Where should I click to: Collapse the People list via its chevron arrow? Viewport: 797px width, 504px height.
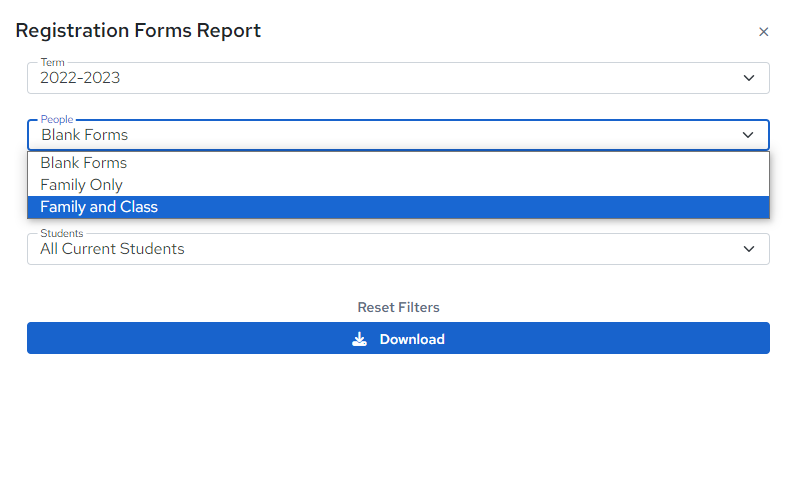pos(748,135)
